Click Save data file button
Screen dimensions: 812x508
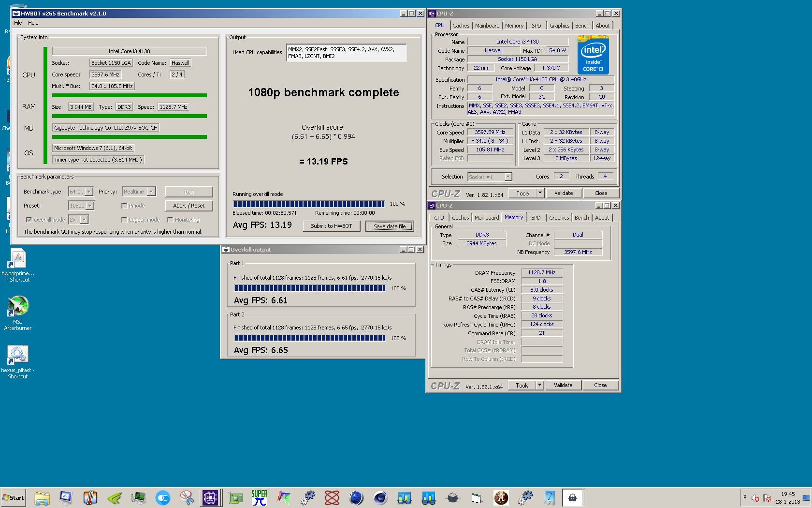pyautogui.click(x=390, y=226)
